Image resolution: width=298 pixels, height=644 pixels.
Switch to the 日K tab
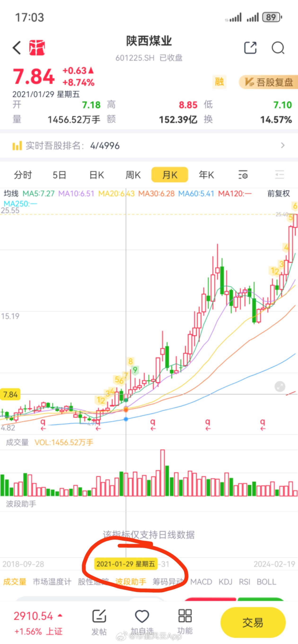coord(97,175)
